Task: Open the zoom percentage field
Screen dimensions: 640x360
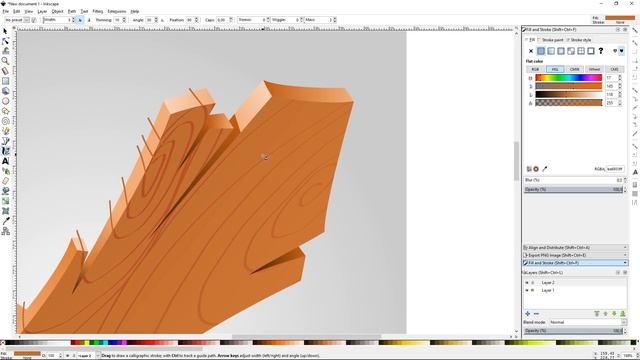Action: (628, 356)
